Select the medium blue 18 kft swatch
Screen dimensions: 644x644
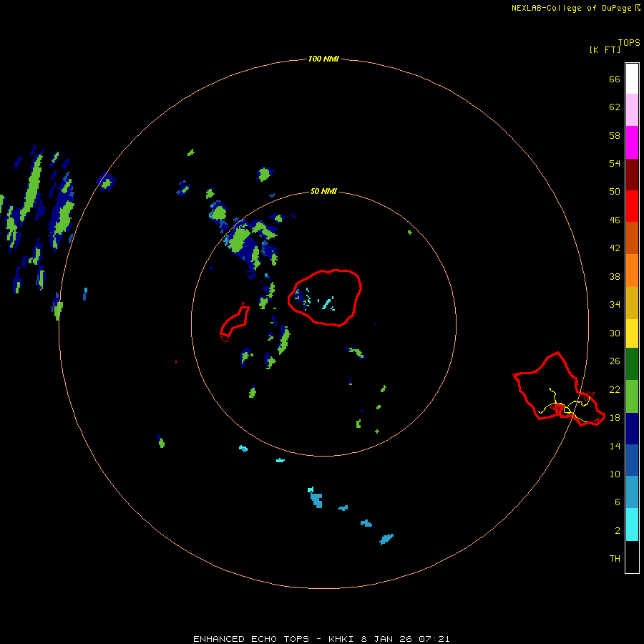[x=632, y=460]
